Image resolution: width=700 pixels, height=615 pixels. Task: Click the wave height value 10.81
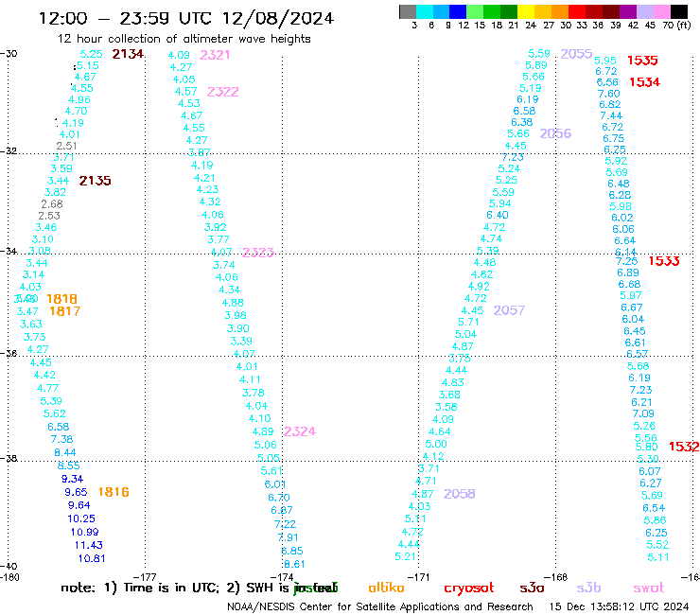pos(92,559)
